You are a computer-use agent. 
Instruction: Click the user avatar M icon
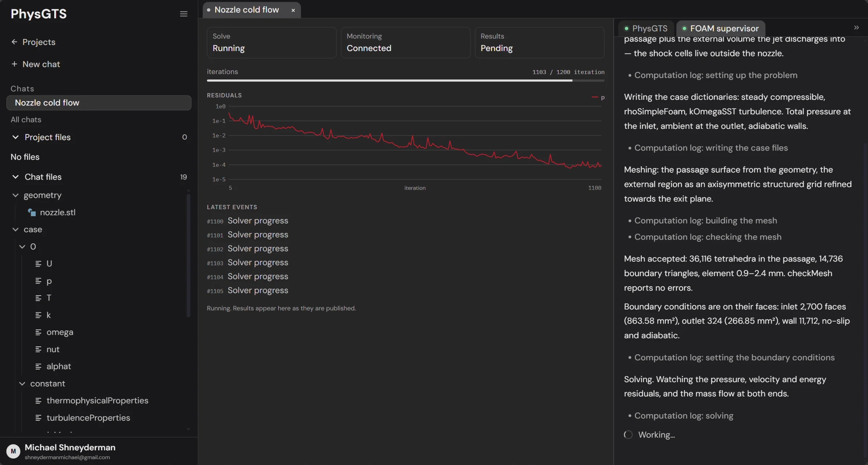click(x=13, y=451)
